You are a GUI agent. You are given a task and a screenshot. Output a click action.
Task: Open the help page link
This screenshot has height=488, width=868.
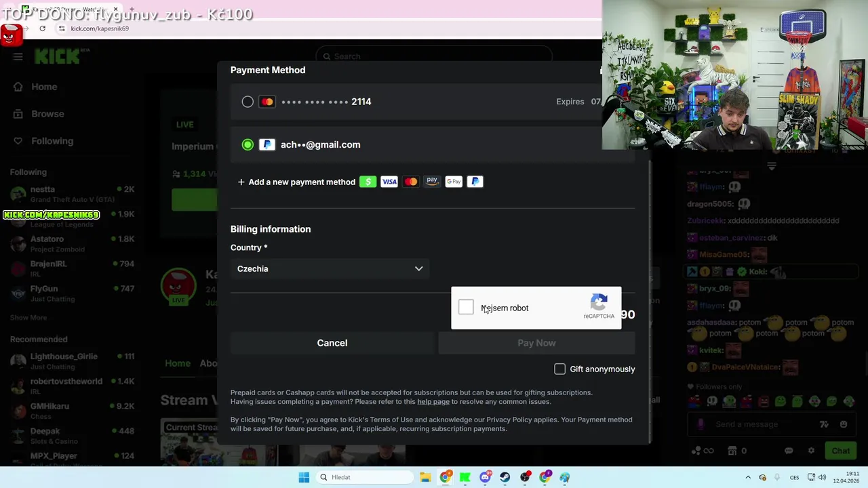point(433,401)
